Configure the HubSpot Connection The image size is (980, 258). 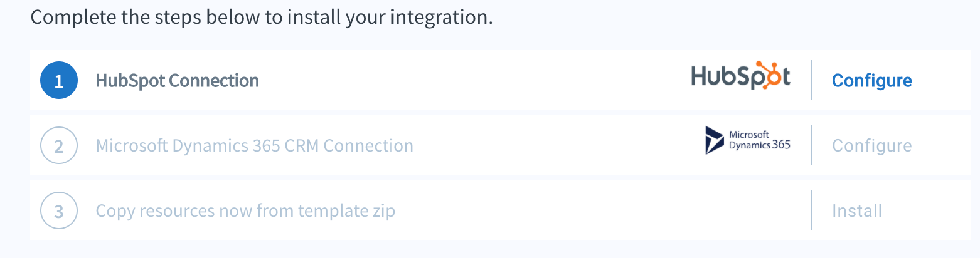click(x=871, y=80)
